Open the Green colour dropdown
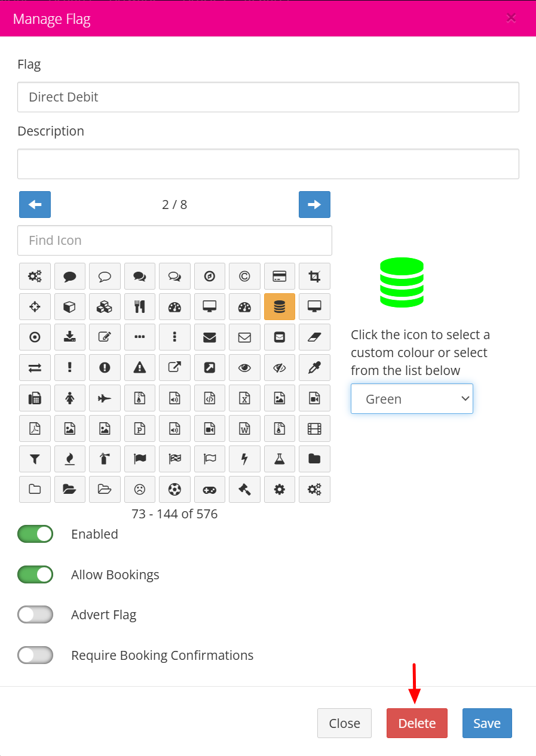536x756 pixels. click(412, 399)
